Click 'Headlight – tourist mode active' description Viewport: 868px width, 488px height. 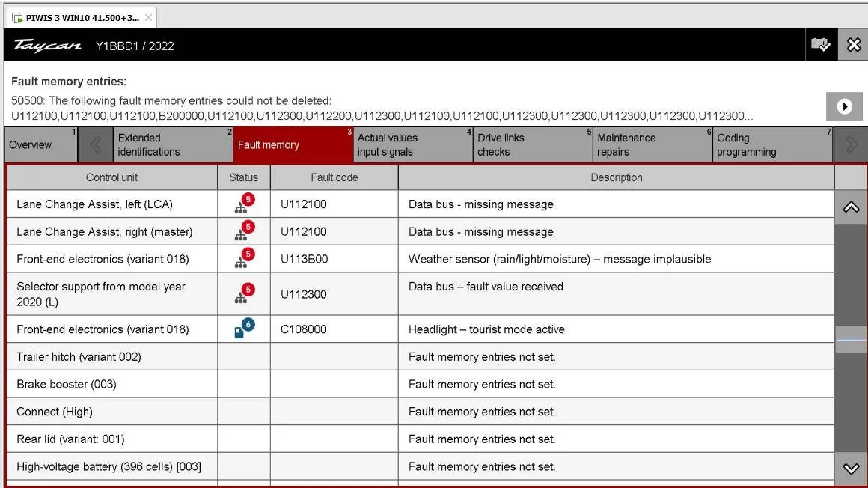pos(486,329)
